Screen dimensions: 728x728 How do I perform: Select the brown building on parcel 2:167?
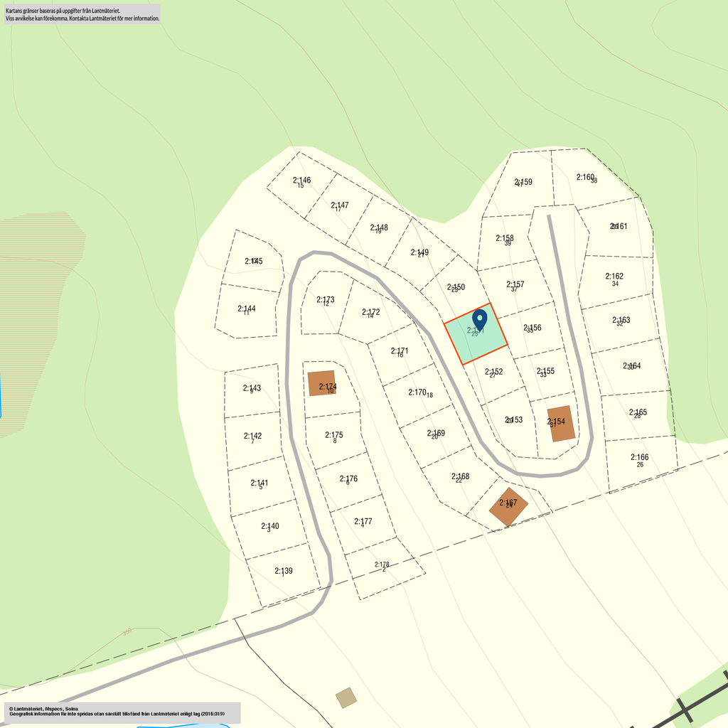click(x=508, y=507)
